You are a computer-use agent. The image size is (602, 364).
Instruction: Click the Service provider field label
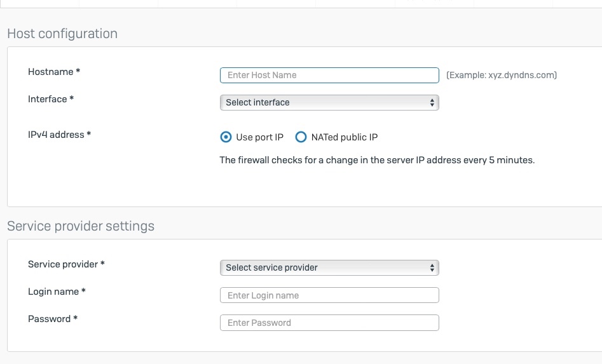pyautogui.click(x=66, y=264)
